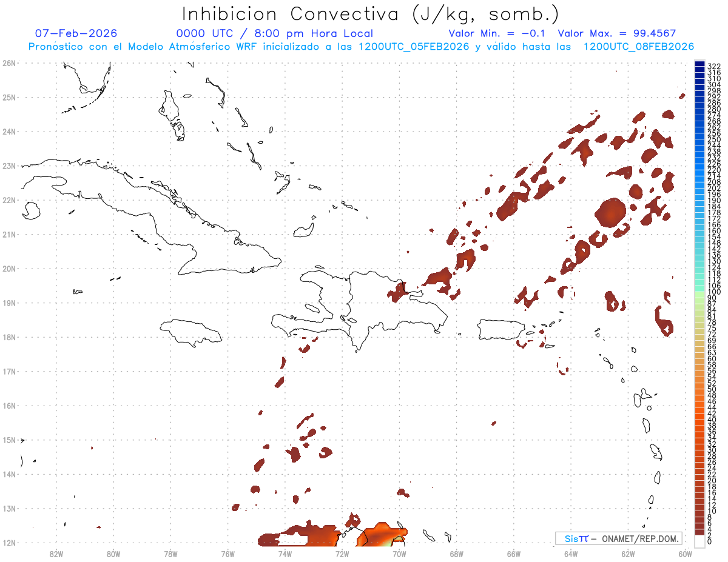The height and width of the screenshot is (562, 728).
Task: Click the 26N latitude axis label
Action: point(8,62)
